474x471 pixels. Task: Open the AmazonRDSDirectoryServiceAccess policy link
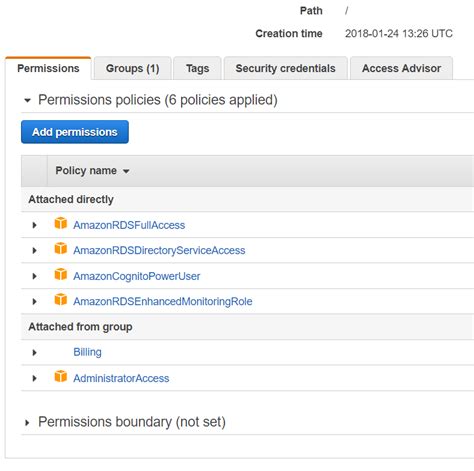click(159, 251)
